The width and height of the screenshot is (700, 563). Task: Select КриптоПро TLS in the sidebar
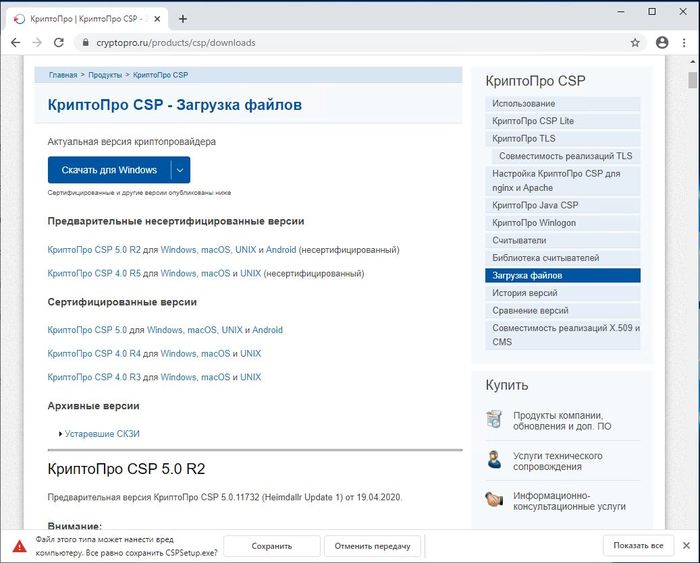562,138
